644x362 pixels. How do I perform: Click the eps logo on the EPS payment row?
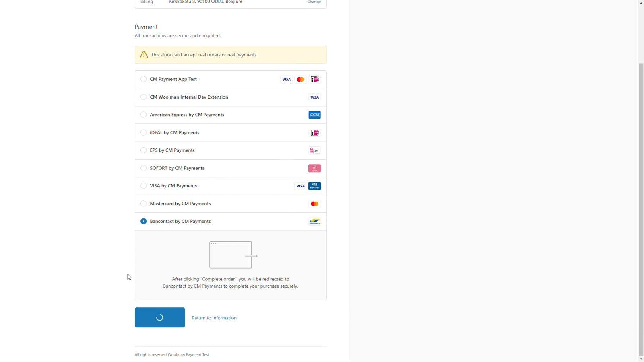tap(314, 150)
